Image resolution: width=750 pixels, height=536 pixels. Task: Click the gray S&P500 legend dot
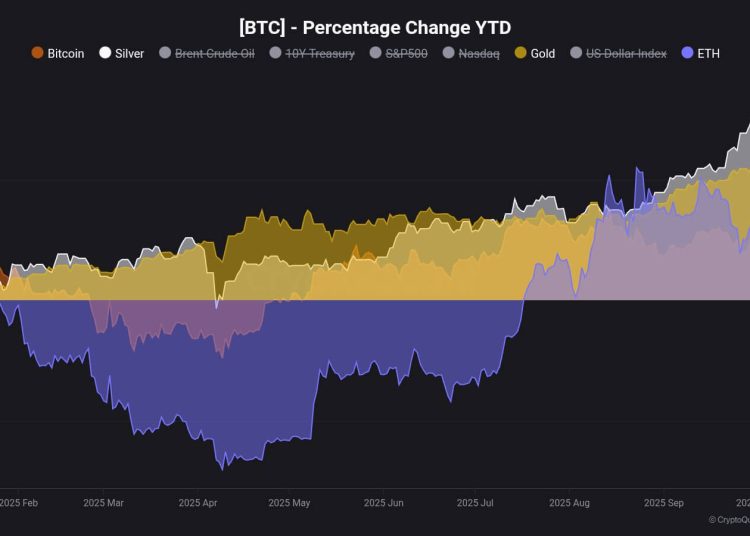(375, 53)
